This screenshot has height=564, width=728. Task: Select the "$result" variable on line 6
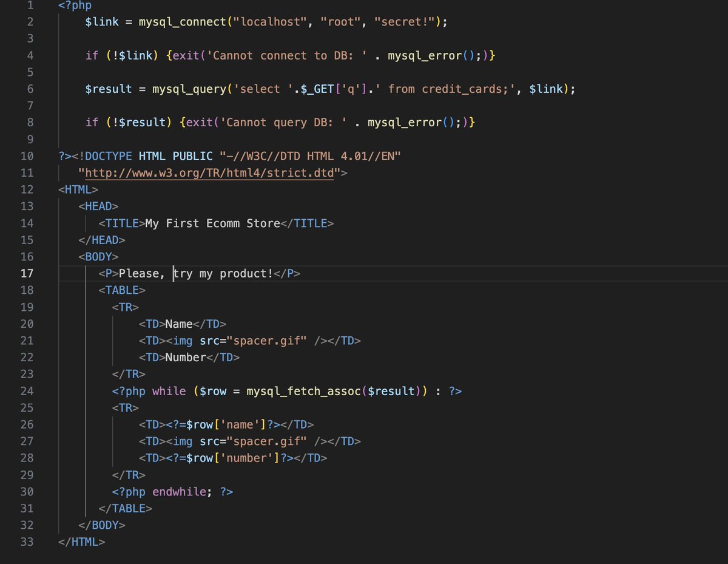pos(109,89)
